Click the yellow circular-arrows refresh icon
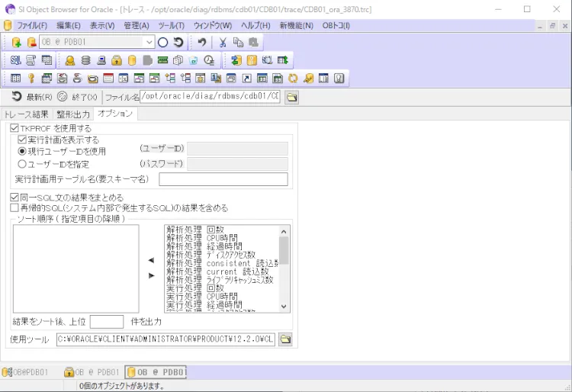 tap(293, 78)
